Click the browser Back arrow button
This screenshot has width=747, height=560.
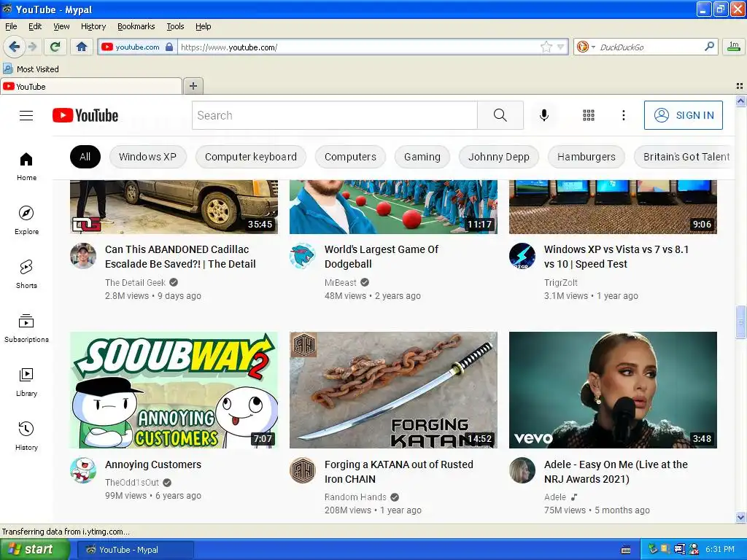pyautogui.click(x=14, y=47)
